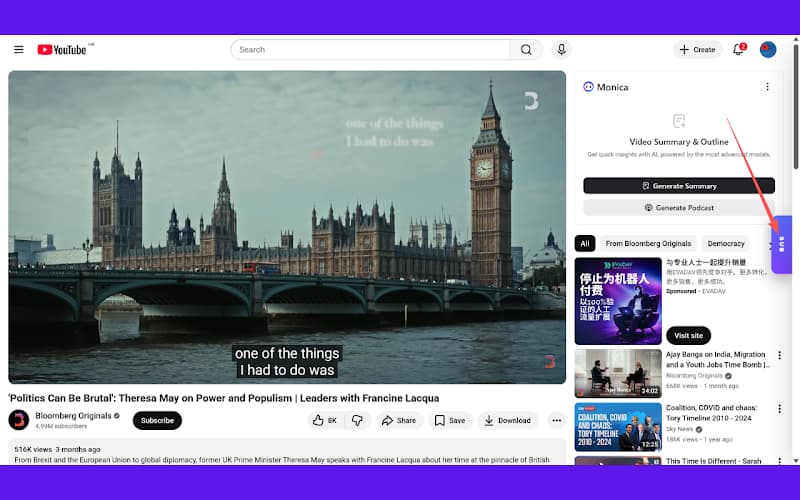Click the Monica logo icon
The width and height of the screenshot is (800, 500).
[588, 87]
